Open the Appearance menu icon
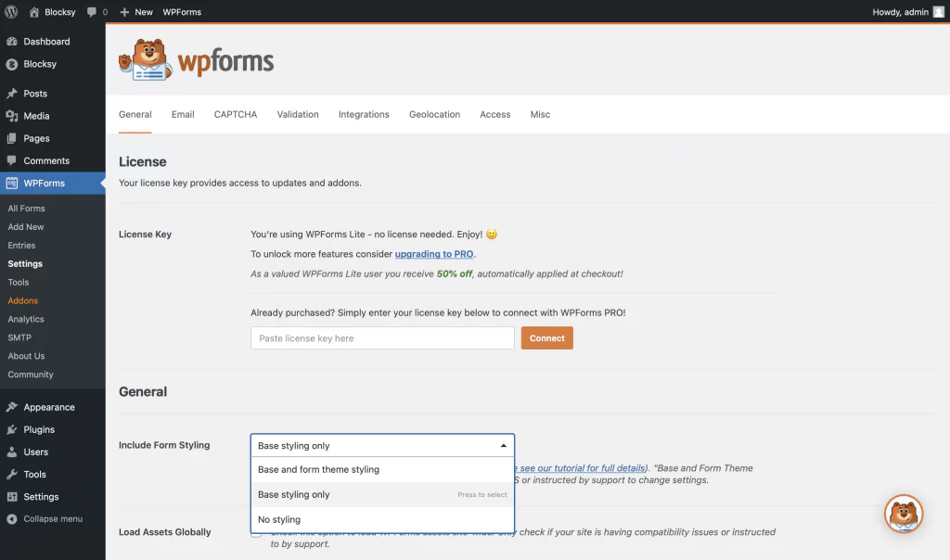Viewport: 950px width, 560px height. [x=12, y=407]
